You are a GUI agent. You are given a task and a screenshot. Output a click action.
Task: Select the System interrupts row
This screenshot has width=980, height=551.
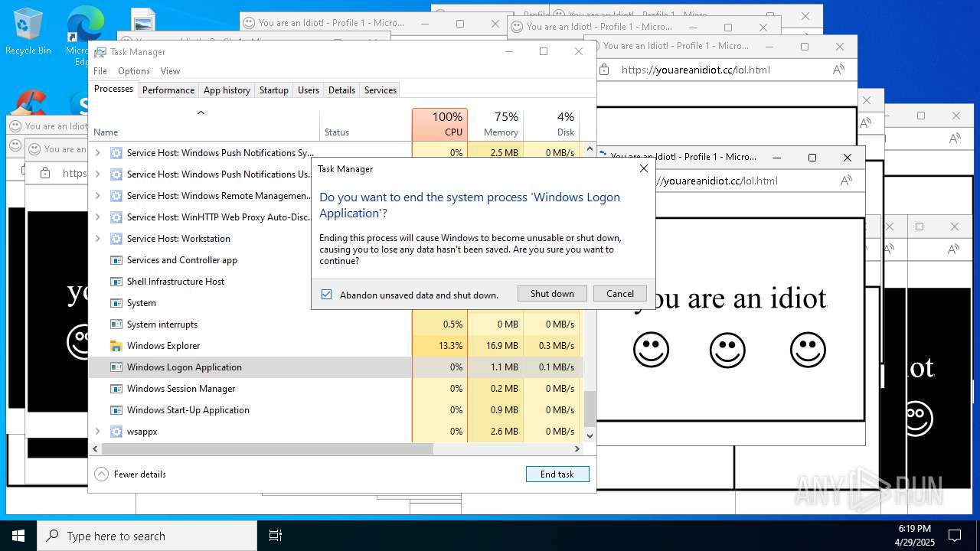coord(335,324)
